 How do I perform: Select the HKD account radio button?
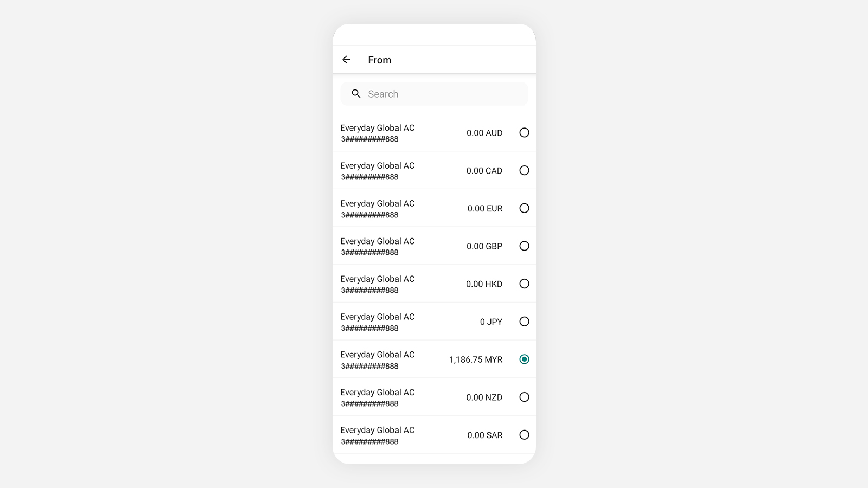tap(524, 284)
